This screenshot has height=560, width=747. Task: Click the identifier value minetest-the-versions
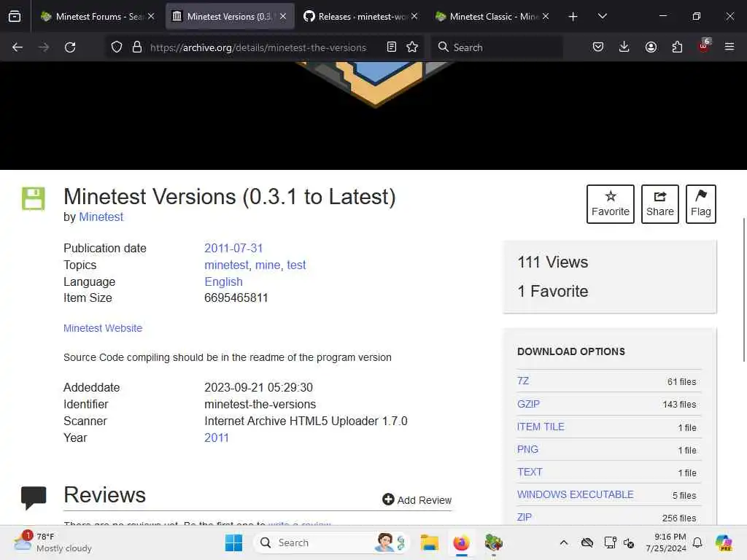(260, 404)
